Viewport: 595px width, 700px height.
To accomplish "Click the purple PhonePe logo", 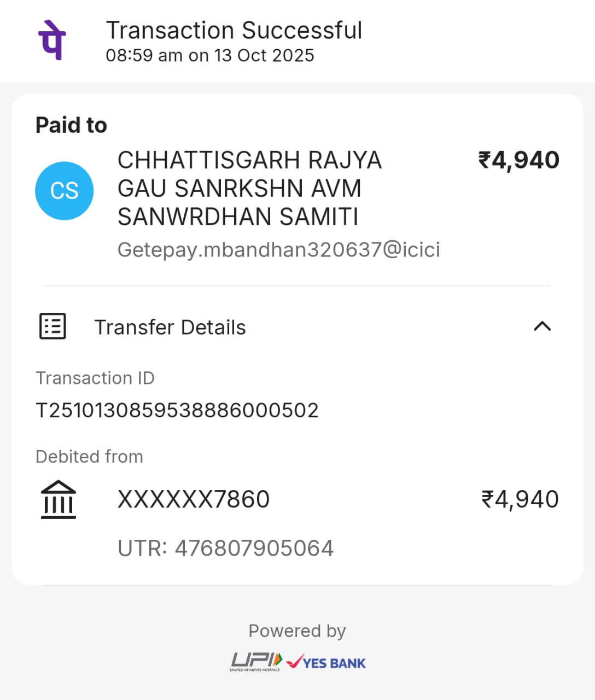I will [x=52, y=40].
